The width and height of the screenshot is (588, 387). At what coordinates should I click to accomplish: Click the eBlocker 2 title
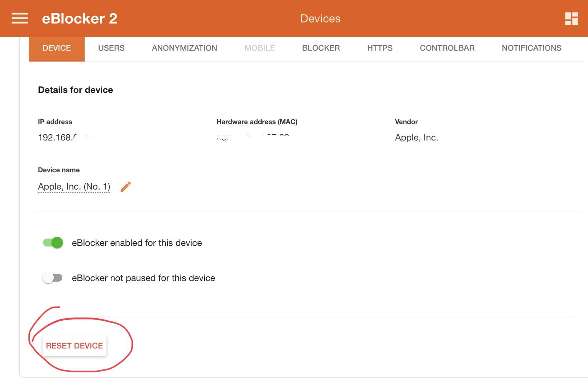[80, 19]
